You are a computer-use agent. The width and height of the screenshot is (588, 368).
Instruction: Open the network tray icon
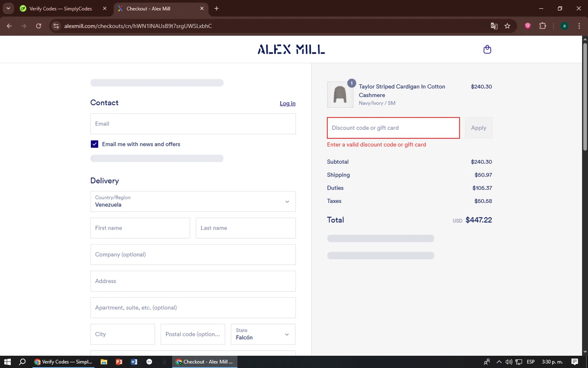pyautogui.click(x=519, y=362)
